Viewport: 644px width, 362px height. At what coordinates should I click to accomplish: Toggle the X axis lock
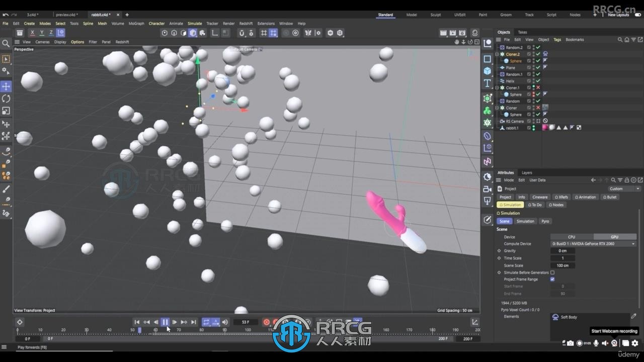point(32,33)
